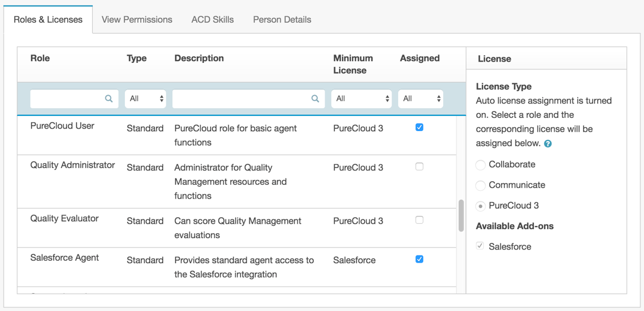Click the Salesforce minimum license cell
644x311 pixels.
tap(354, 260)
